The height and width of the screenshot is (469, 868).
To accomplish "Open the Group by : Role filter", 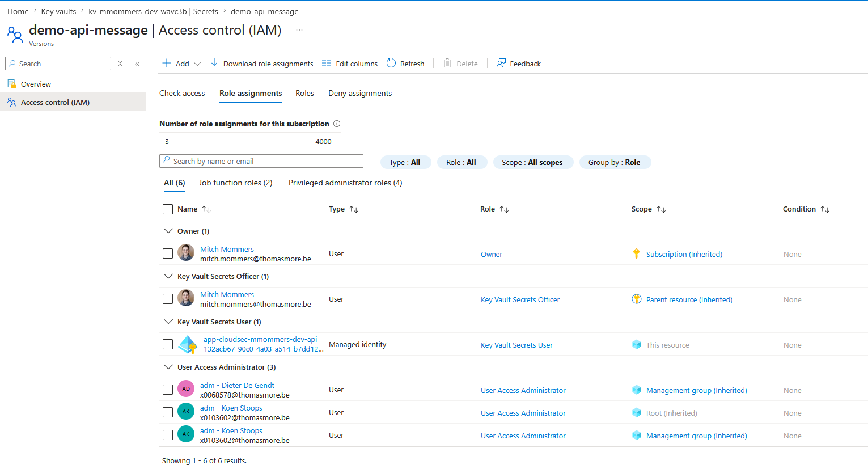I will click(x=615, y=162).
